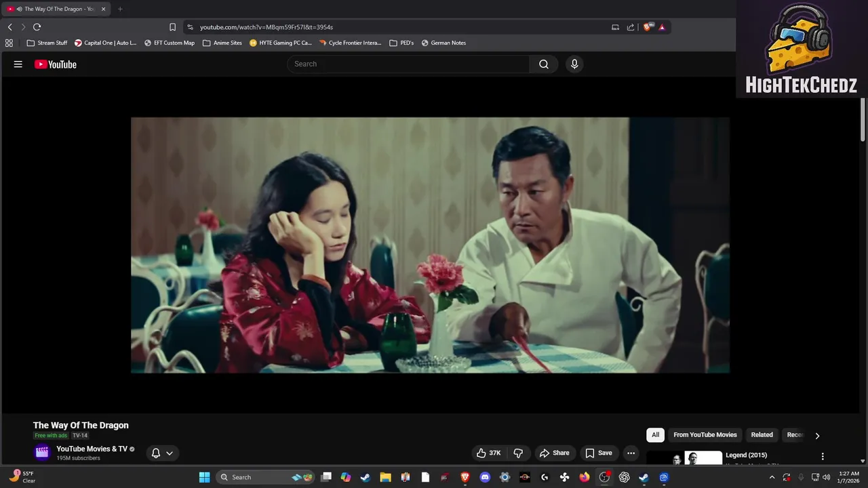Screen dimensions: 868x488
Task: Open Firefox from taskbar
Action: coord(585,477)
